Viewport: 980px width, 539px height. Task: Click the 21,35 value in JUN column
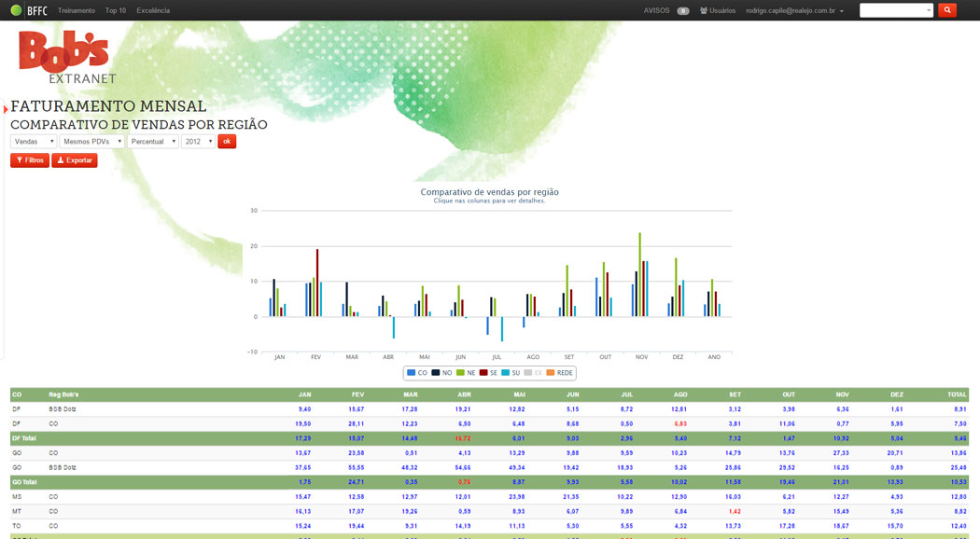tap(571, 497)
